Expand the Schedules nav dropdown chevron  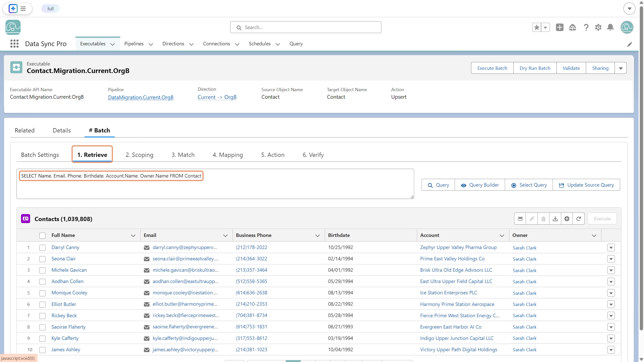tap(278, 44)
